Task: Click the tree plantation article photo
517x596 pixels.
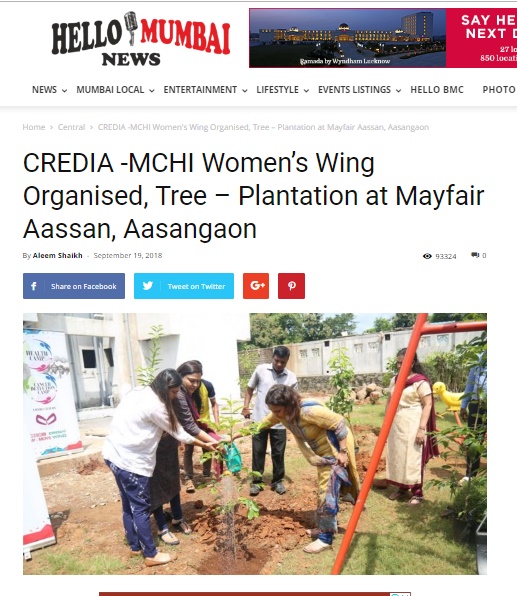Action: click(255, 444)
